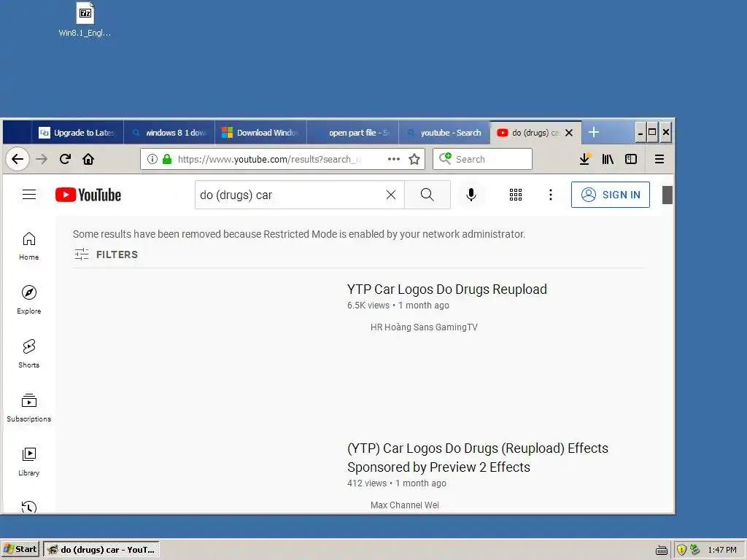Select do (drugs) car taskbar button
Viewport: 747px width, 560px height.
point(101,550)
